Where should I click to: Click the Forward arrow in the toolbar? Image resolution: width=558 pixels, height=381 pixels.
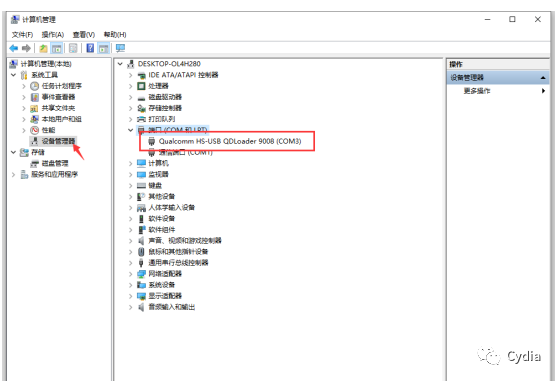[x=26, y=48]
